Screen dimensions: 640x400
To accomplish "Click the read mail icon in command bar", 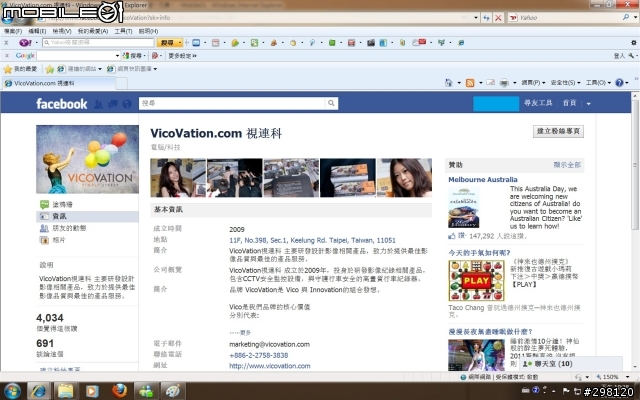I will (x=490, y=82).
